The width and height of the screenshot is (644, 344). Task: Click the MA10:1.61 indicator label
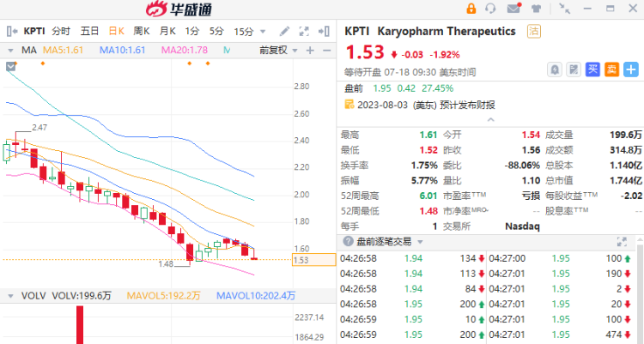123,50
